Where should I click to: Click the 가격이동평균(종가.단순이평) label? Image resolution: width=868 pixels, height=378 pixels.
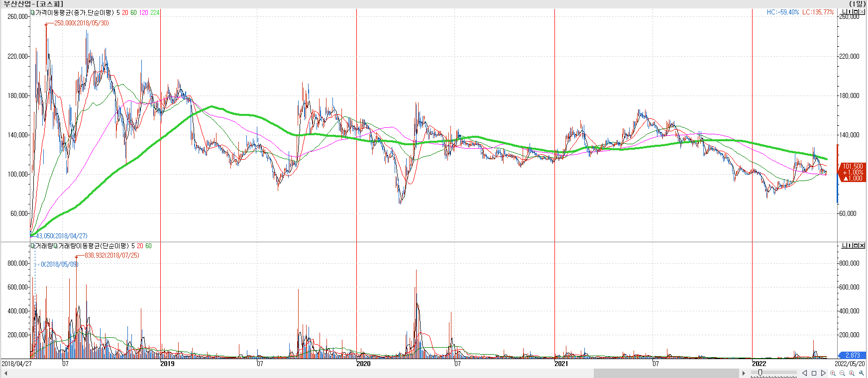(x=74, y=12)
